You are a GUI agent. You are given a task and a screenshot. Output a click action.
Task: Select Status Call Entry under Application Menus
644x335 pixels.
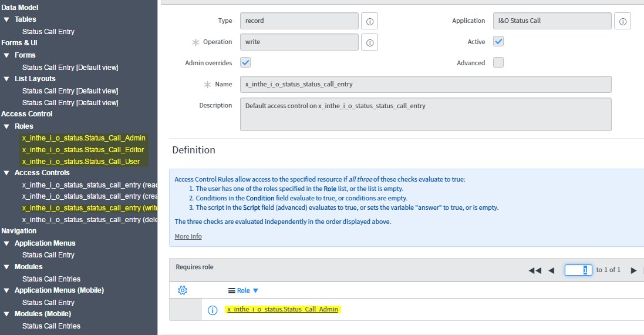coord(49,255)
